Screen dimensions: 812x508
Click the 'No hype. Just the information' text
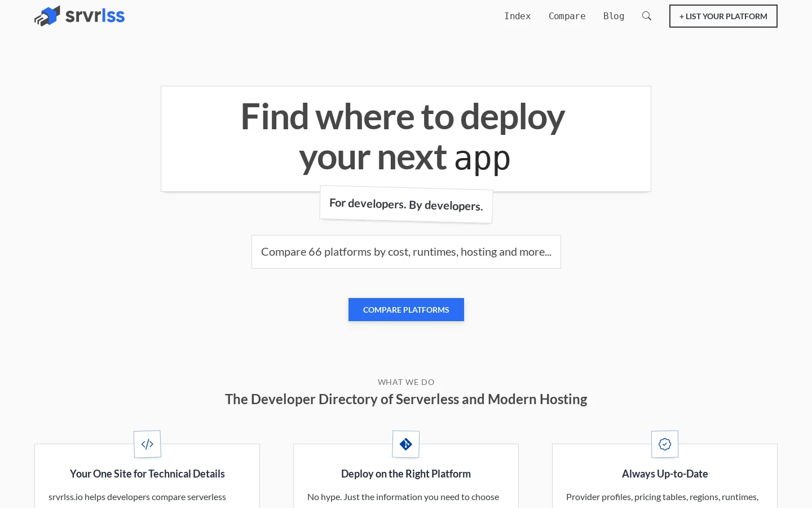(x=403, y=497)
